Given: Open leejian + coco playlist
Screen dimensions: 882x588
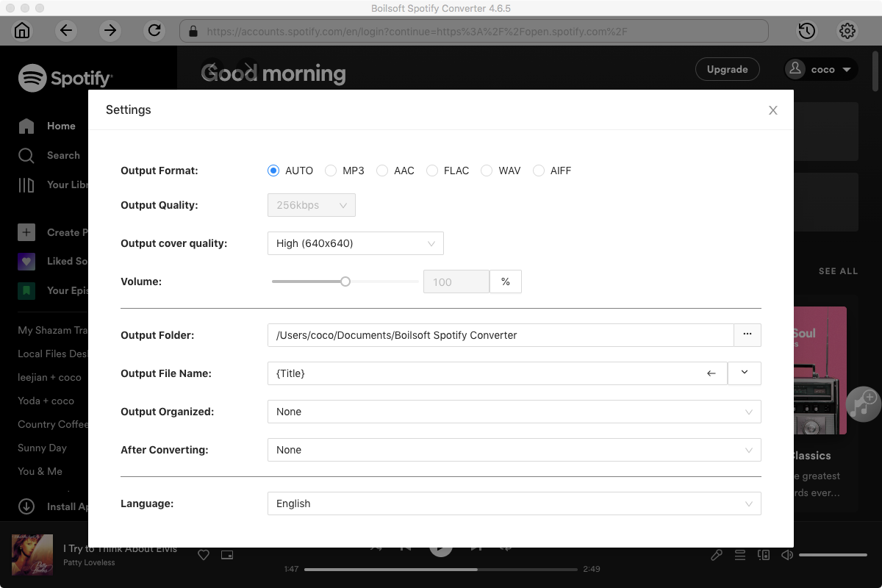Looking at the screenshot, I should [49, 377].
